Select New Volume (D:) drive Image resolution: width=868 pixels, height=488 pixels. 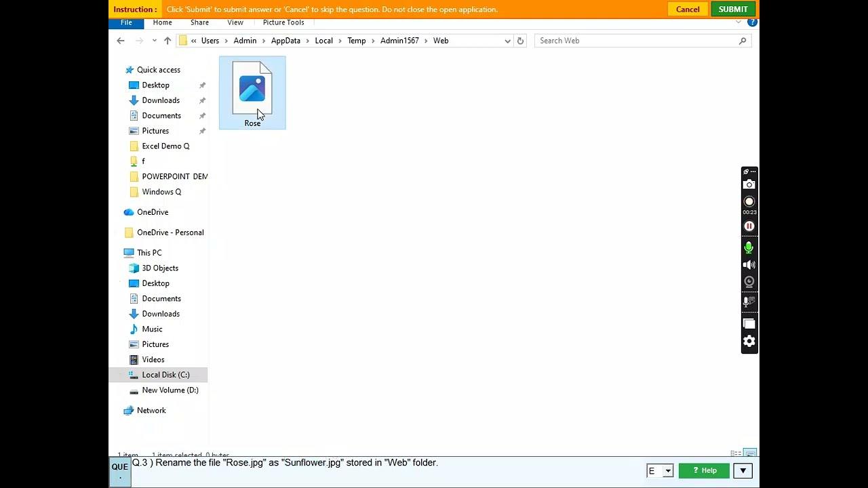pyautogui.click(x=170, y=390)
